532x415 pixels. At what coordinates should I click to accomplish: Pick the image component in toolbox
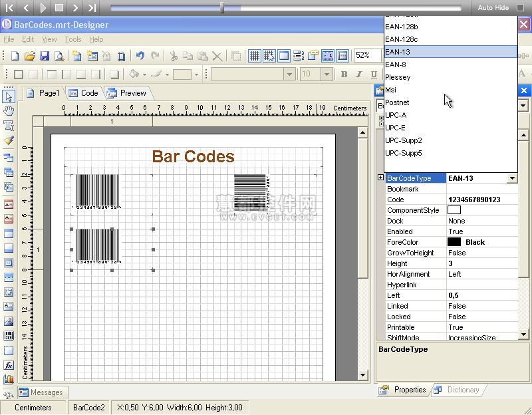point(9,321)
